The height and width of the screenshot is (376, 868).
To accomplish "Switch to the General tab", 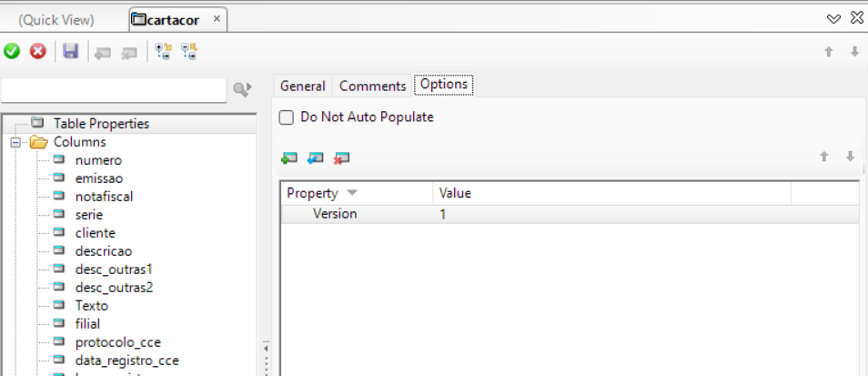I will 302,86.
